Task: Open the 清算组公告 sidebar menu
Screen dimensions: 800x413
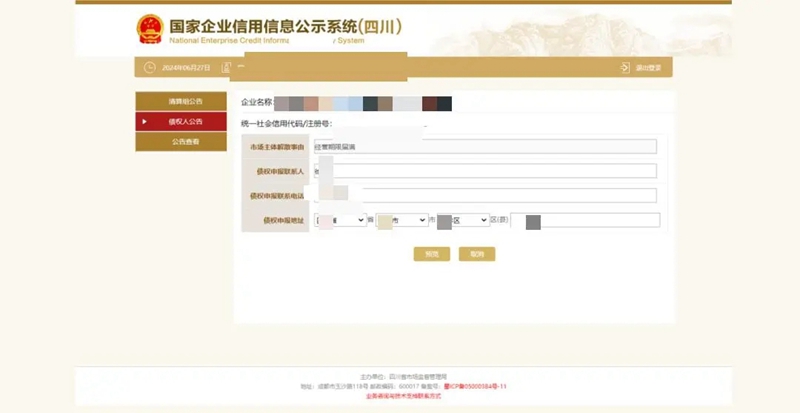Action: coord(181,101)
